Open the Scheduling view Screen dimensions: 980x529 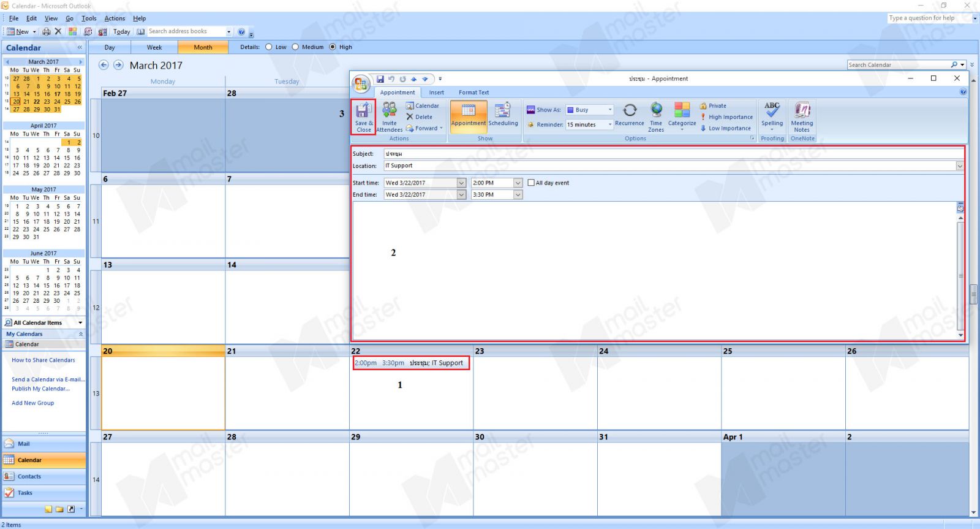click(x=503, y=116)
